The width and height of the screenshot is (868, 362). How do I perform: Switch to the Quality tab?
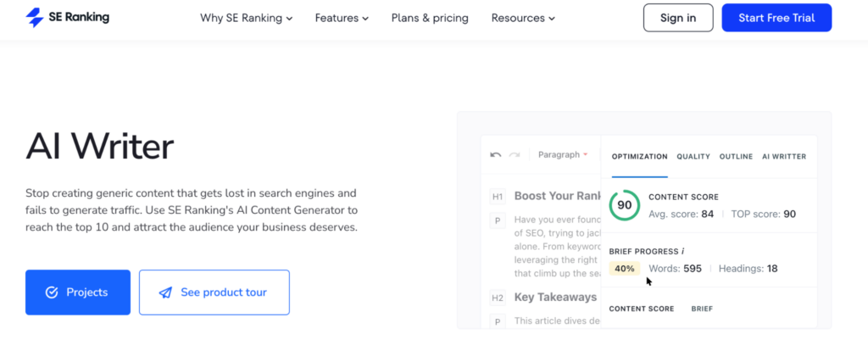coord(693,157)
